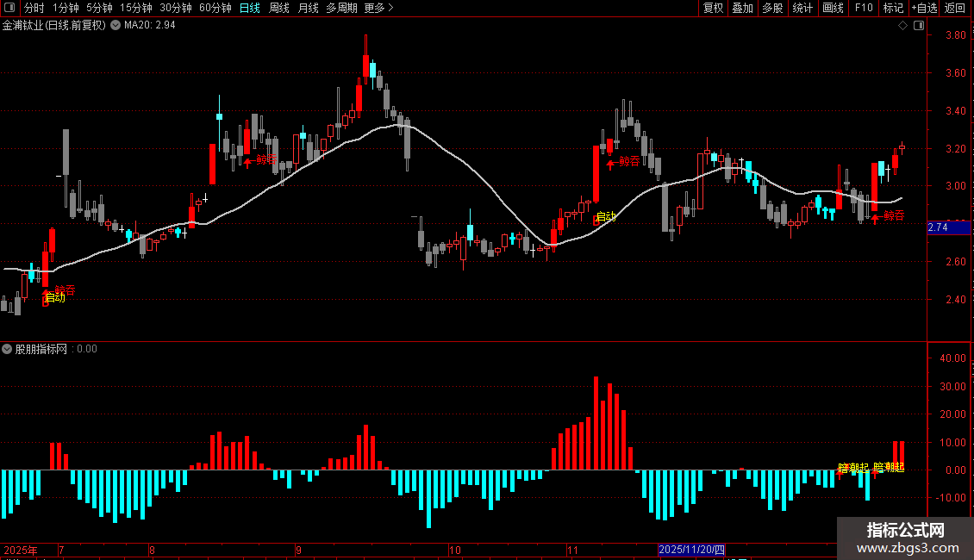Image resolution: width=974 pixels, height=560 pixels.
Task: Click the 金浦钛业 stock title text
Action: click(x=54, y=25)
